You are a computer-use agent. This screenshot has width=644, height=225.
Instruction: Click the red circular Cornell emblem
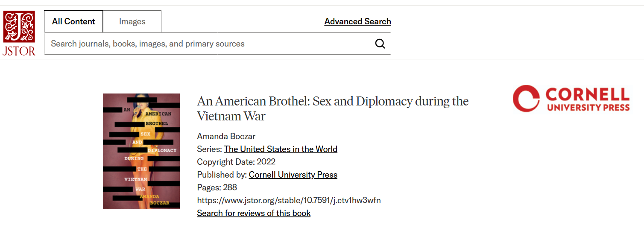(526, 99)
